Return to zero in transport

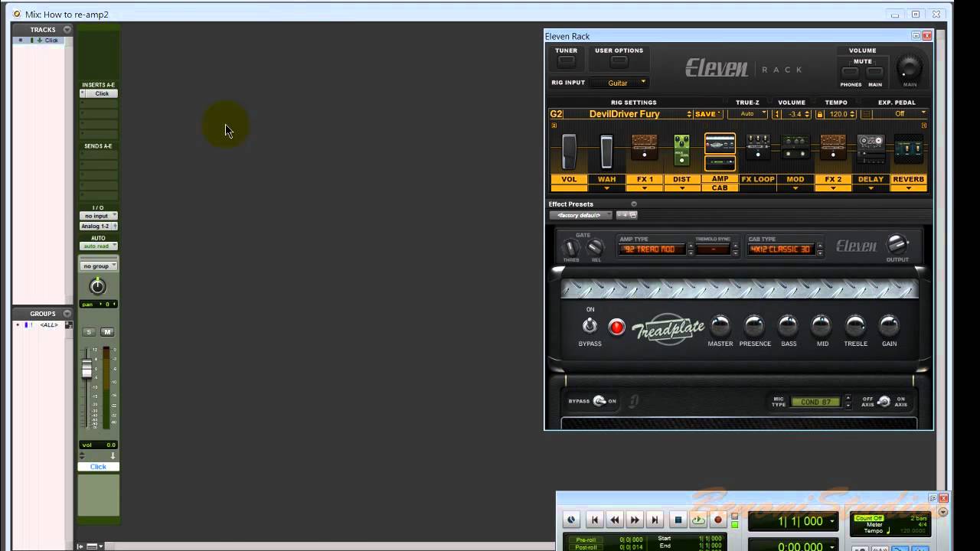[x=594, y=520]
